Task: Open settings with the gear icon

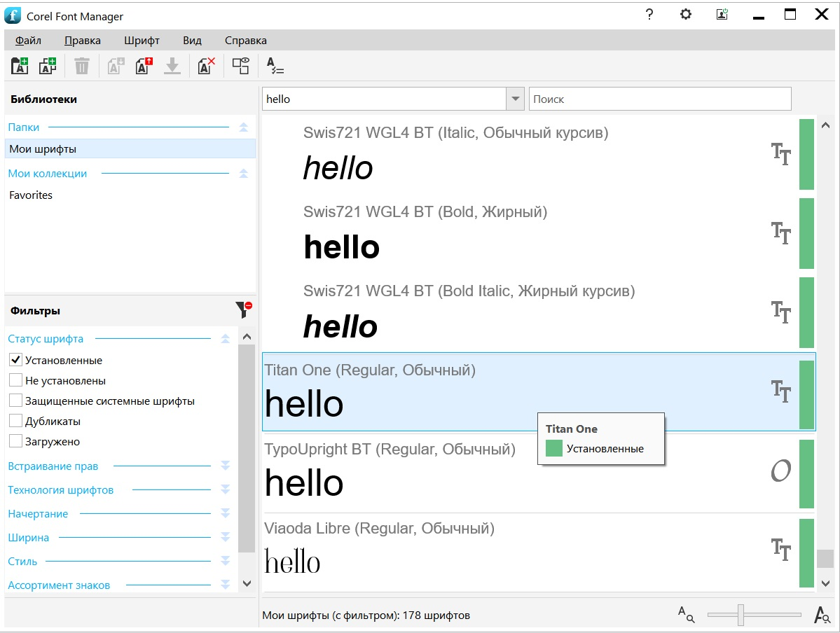Action: coord(686,15)
